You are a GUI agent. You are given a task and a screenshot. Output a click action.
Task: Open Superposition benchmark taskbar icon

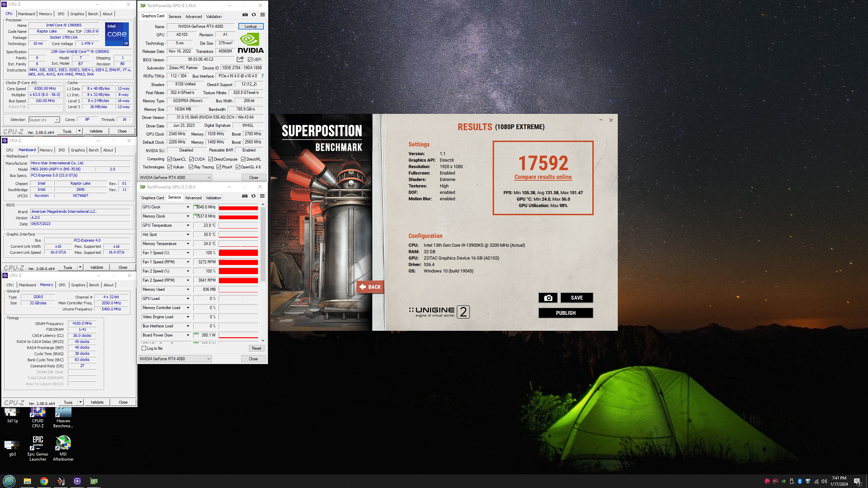tap(61, 481)
